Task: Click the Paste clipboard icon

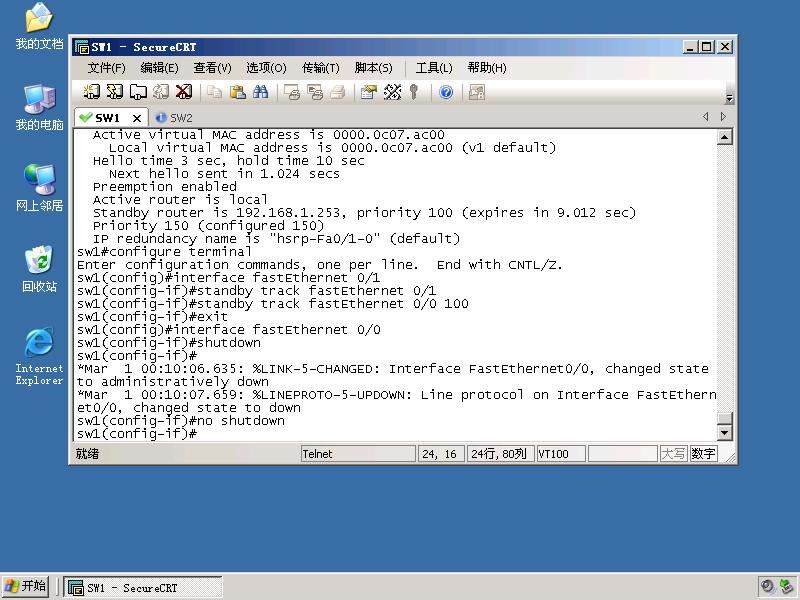Action: (x=238, y=92)
